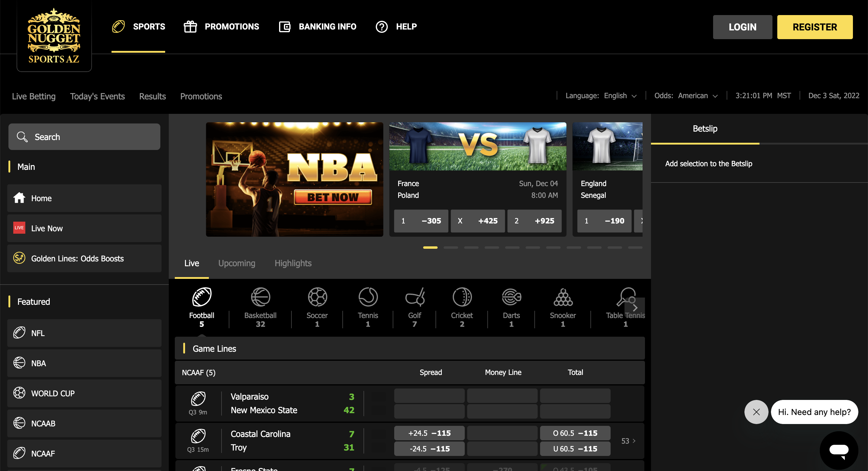
Task: Bet Over 60.5 total at −115
Action: 575,433
